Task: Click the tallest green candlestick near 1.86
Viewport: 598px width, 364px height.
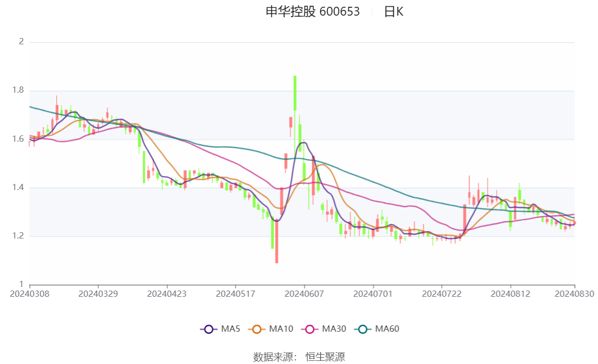Action: [295, 93]
